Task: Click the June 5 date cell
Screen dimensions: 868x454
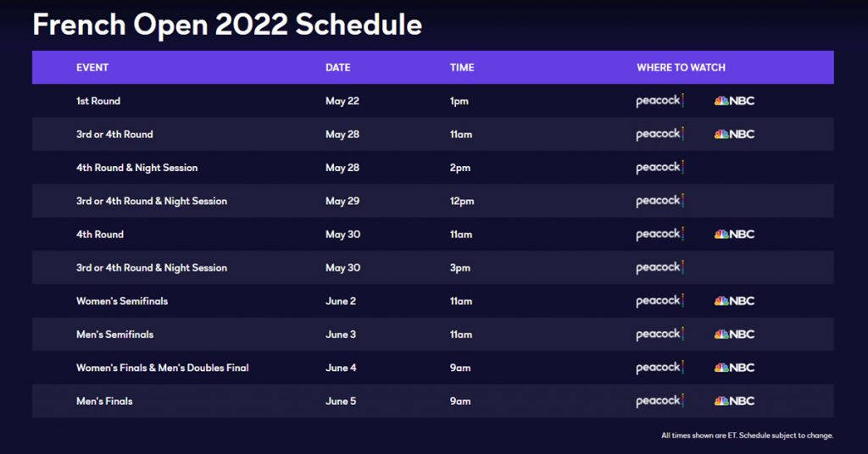Action: [341, 401]
